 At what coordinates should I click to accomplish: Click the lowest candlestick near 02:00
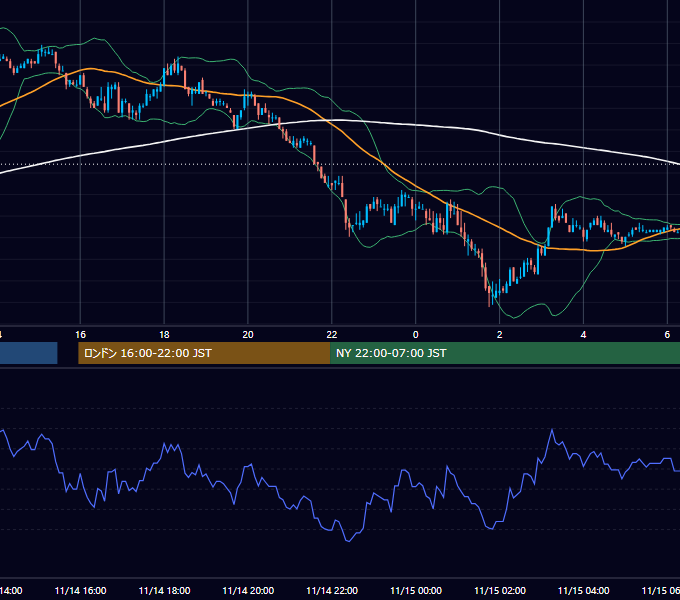click(x=490, y=295)
